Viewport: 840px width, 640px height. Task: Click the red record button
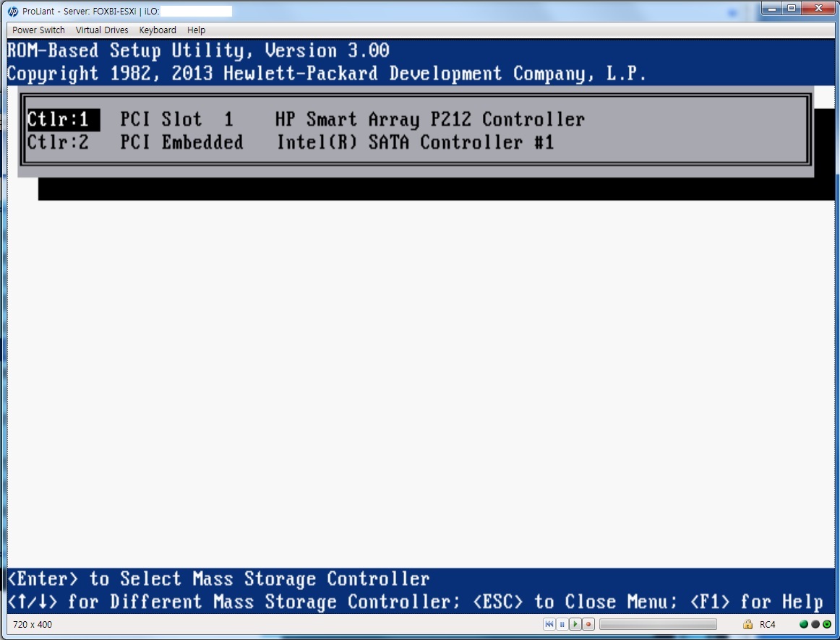point(588,624)
